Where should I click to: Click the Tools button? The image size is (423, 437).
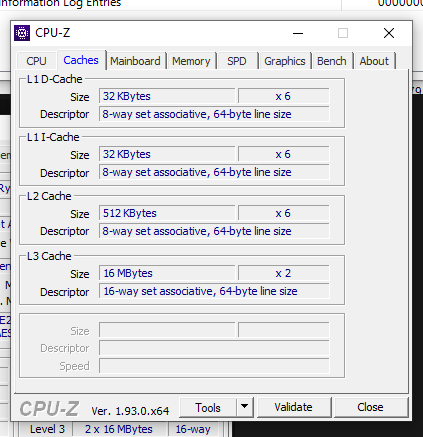[x=208, y=407]
